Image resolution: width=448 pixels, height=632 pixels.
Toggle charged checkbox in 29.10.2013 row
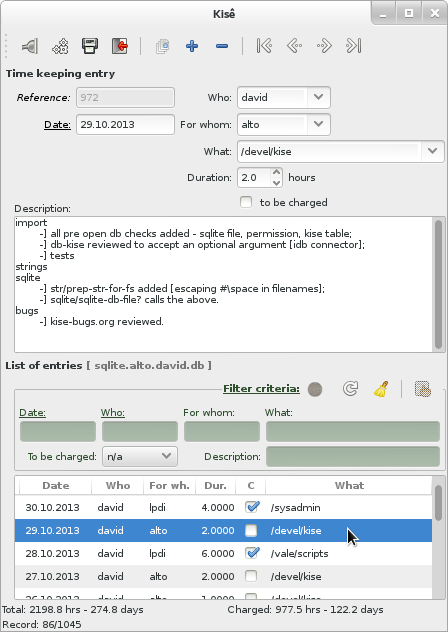[251, 530]
